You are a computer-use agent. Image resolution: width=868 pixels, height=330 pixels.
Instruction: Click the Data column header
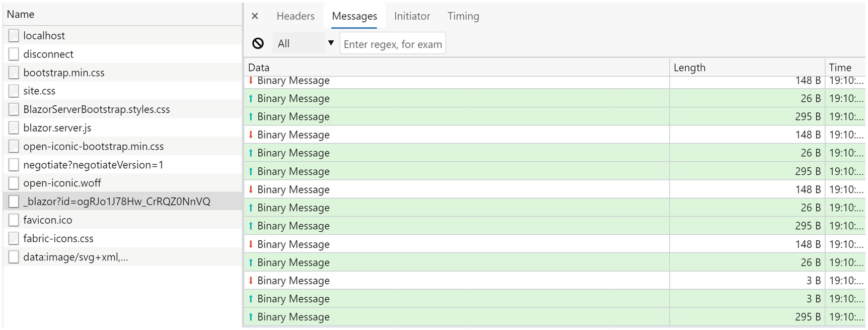[x=259, y=68]
